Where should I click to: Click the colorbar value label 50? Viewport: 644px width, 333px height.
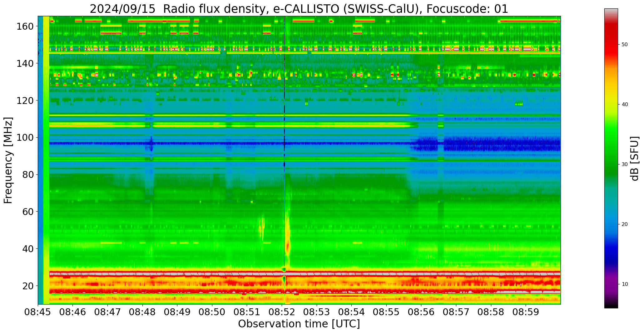tap(625, 45)
